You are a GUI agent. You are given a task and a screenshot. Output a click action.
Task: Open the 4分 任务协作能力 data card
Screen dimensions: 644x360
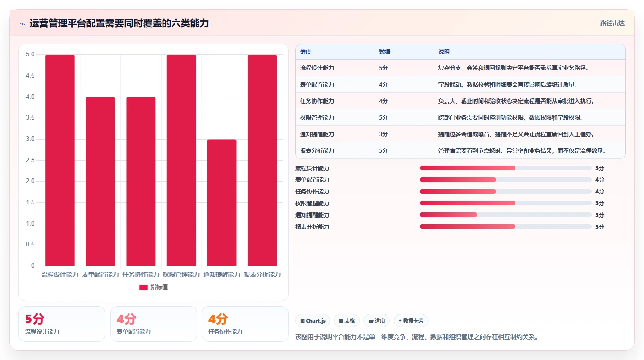coord(245,324)
